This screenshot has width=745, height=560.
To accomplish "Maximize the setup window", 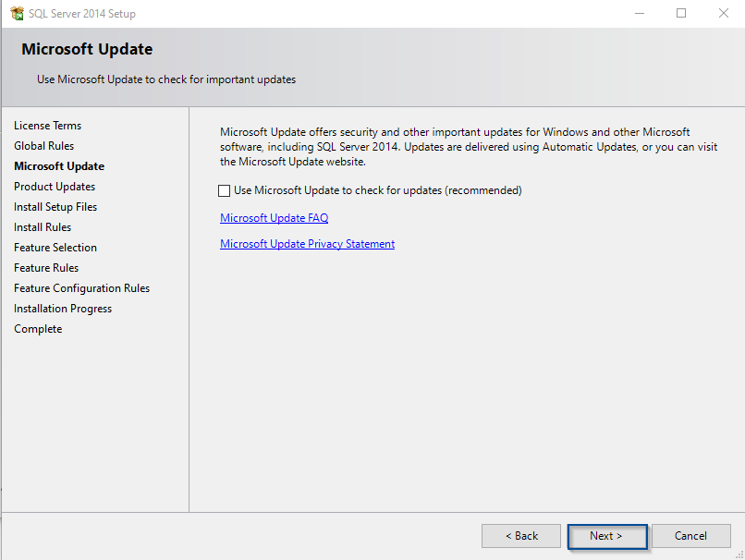I will click(681, 14).
